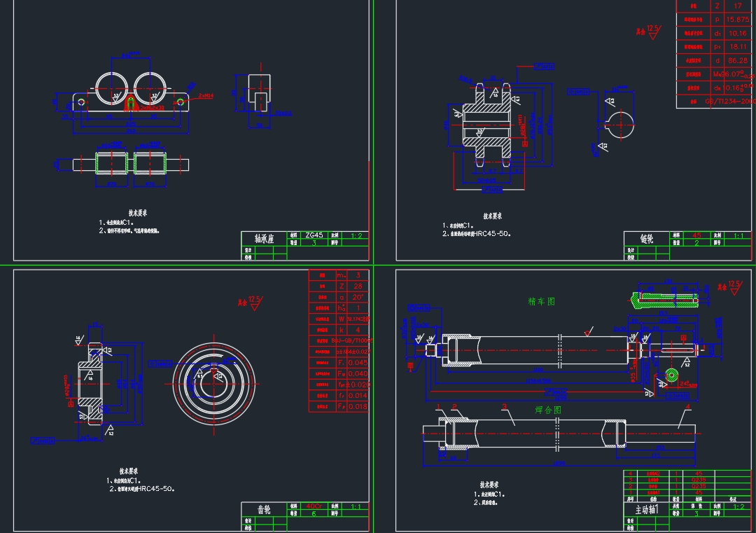Click the 齿轮 label in the gear title block
The image size is (756, 533).
click(265, 508)
